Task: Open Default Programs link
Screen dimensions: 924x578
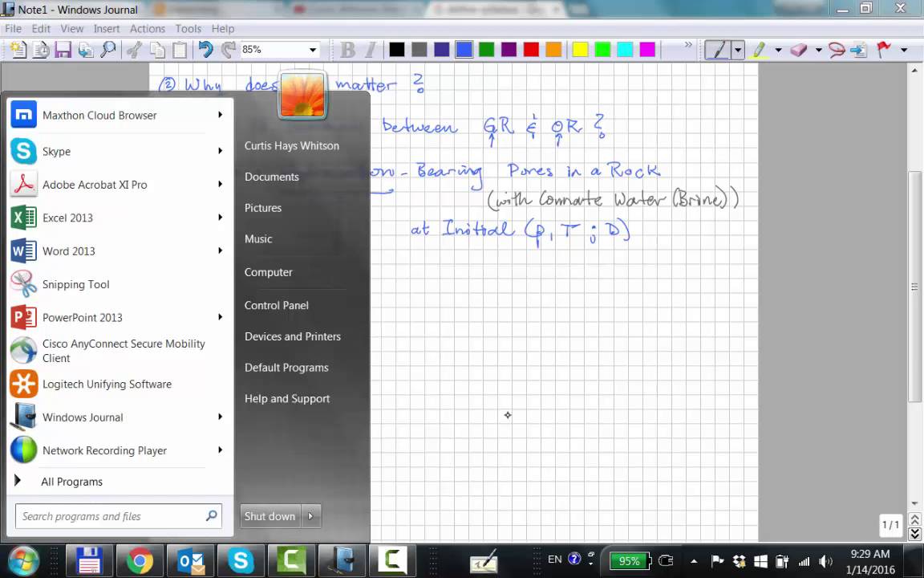Action: pyautogui.click(x=286, y=368)
